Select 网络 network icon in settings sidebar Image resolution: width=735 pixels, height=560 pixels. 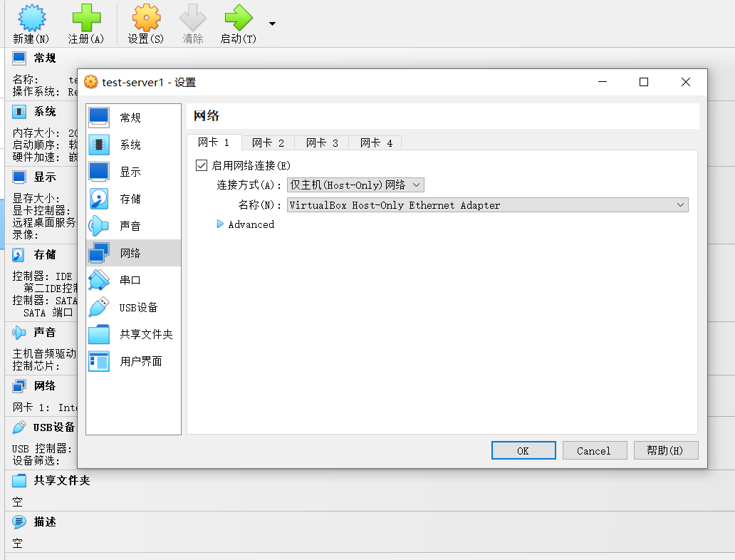click(x=99, y=253)
